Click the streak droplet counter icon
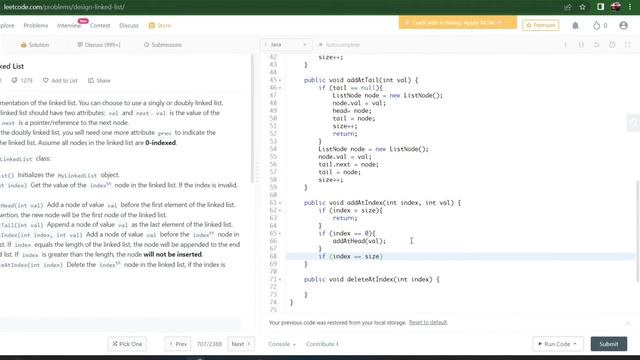This screenshot has width=640, height=360. click(x=597, y=25)
